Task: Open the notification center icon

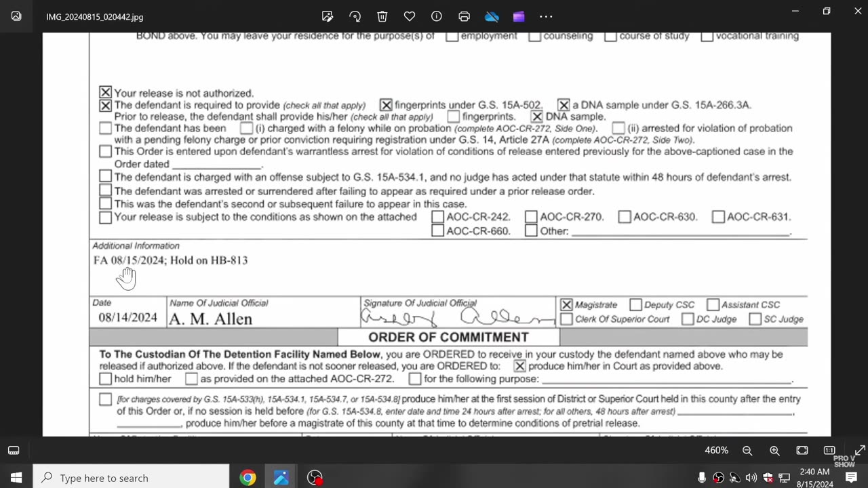Action: [x=851, y=478]
